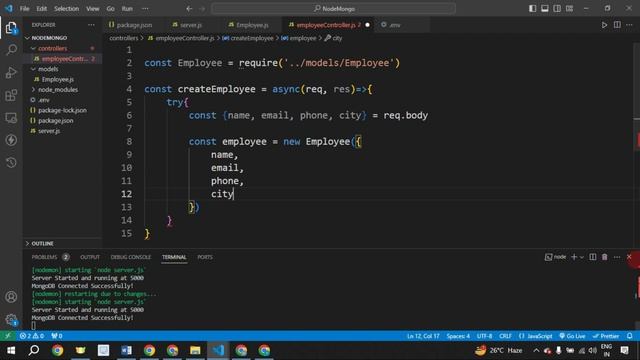Open the Run menu

(127, 9)
